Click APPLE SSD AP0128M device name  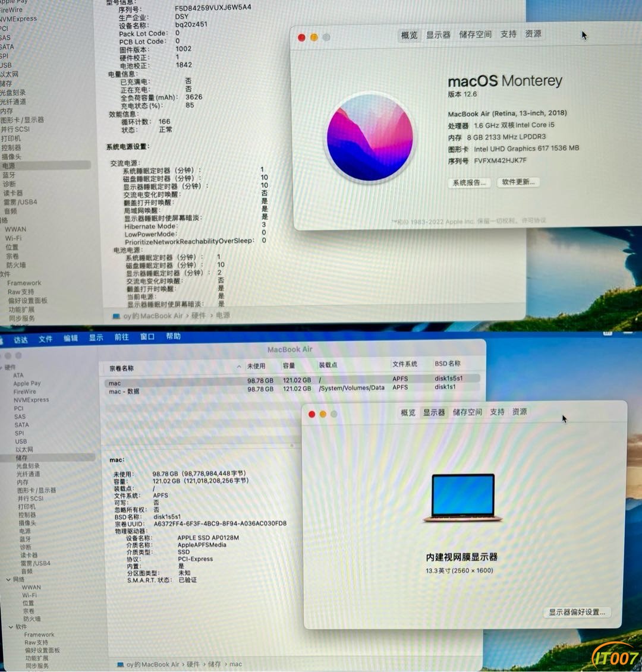208,538
